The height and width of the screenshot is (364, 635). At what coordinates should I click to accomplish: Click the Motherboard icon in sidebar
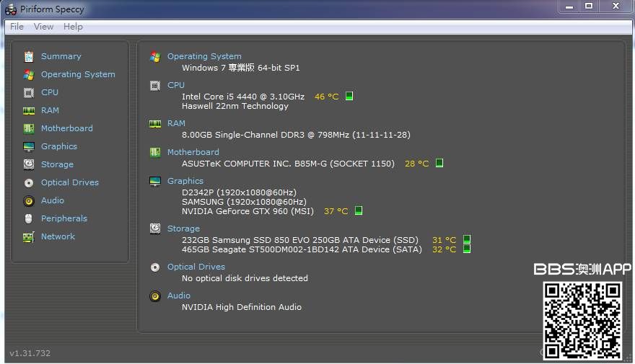[x=29, y=128]
